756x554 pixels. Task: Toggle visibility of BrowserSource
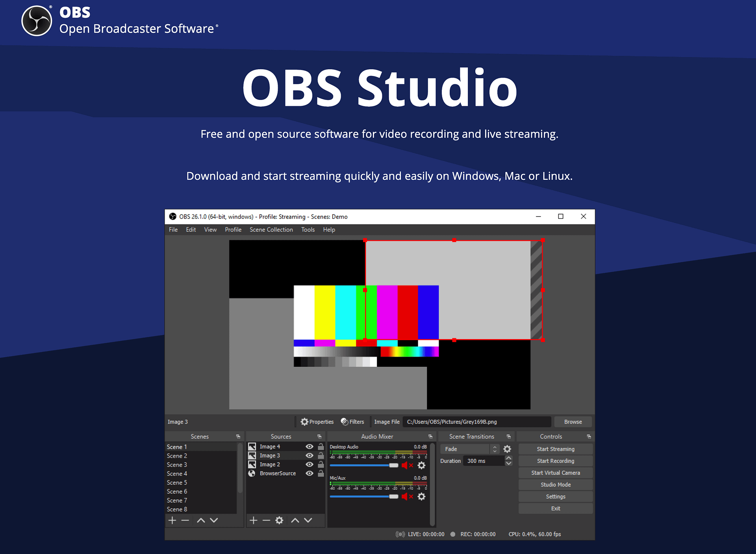point(310,473)
